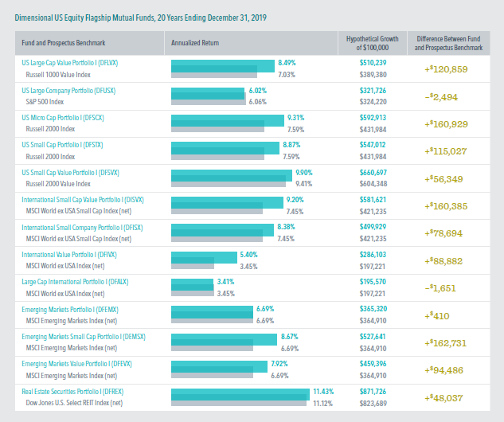The height and width of the screenshot is (422, 504).
Task: Click the 8.87% return value
Action: point(291,145)
